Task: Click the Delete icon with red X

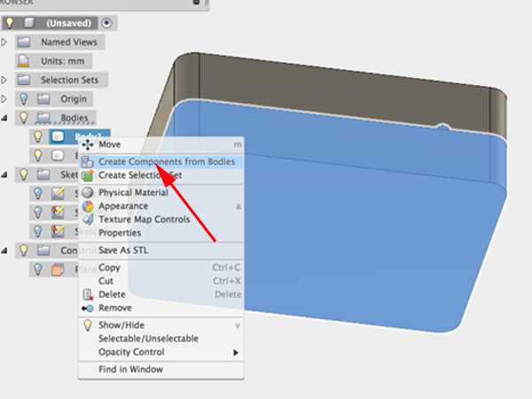Action: pos(88,294)
